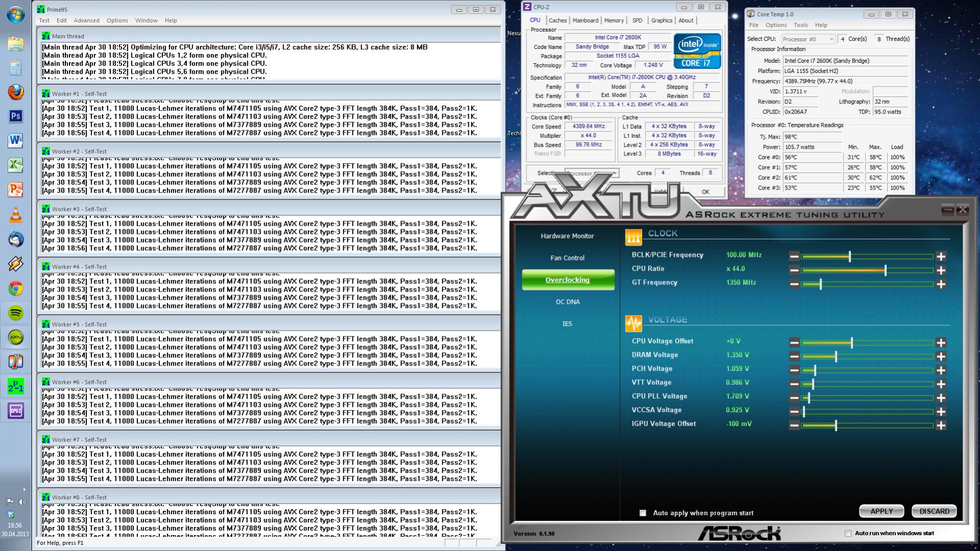980x551 pixels.
Task: Open Spotify from taskbar
Action: [x=15, y=313]
